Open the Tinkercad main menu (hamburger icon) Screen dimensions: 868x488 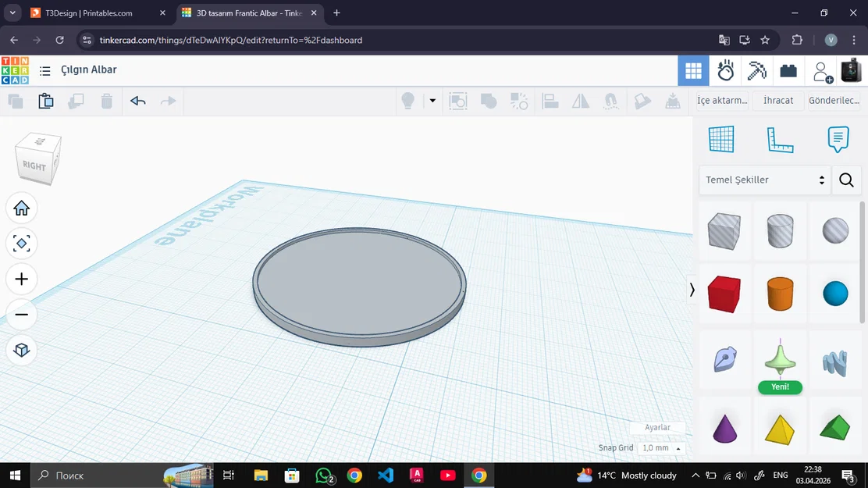click(x=45, y=70)
